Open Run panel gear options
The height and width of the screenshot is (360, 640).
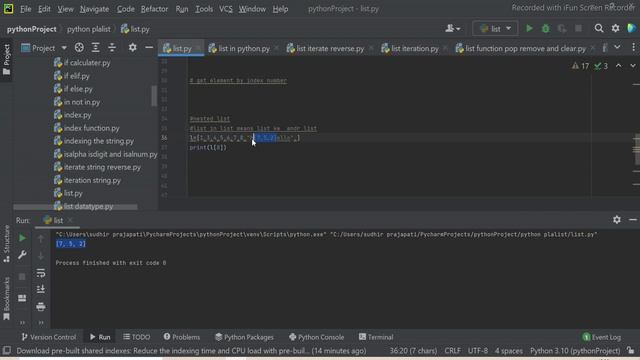pos(617,220)
